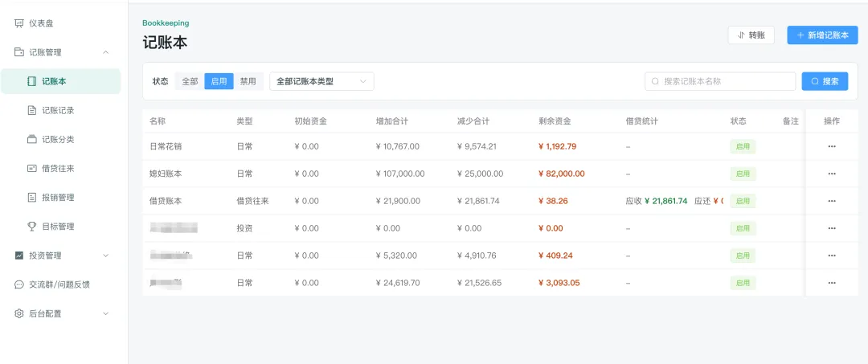Click the 新增记账本 button

click(x=823, y=35)
